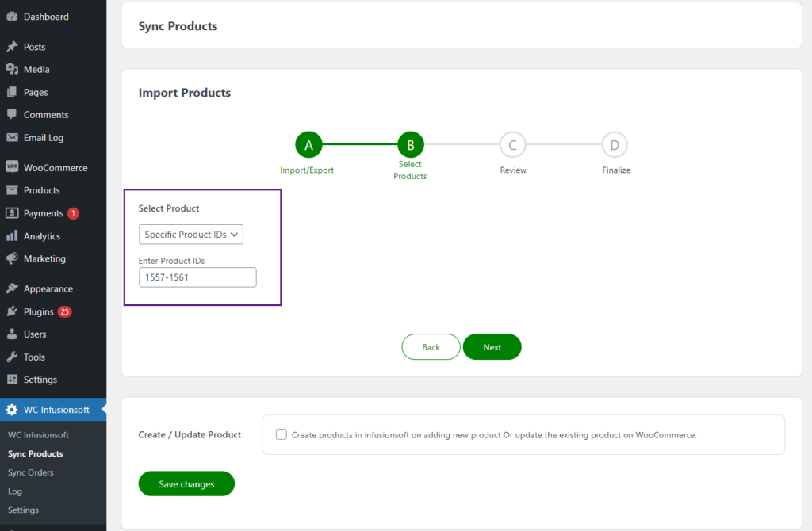Click the Create / Update Product label
812x531 pixels.
point(190,435)
